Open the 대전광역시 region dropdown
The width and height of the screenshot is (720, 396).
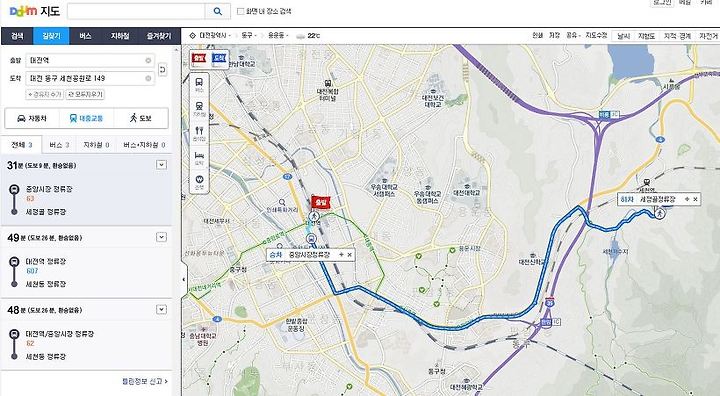tap(215, 35)
